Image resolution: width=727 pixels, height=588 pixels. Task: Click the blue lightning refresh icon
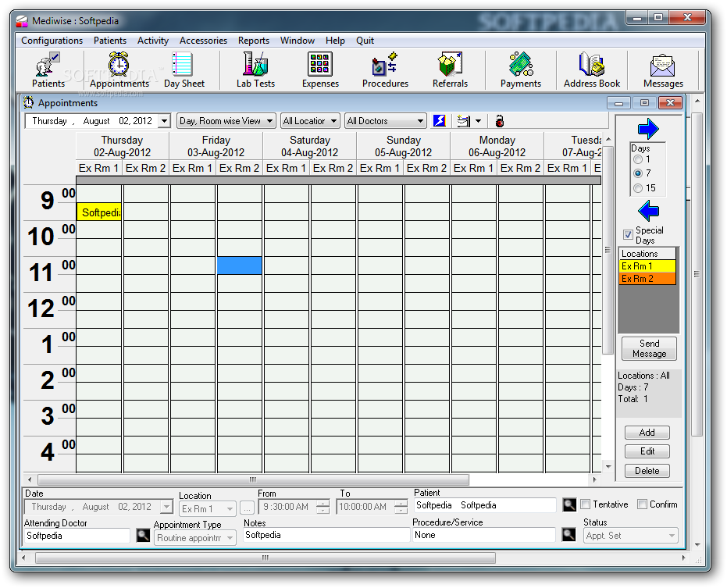(x=439, y=121)
